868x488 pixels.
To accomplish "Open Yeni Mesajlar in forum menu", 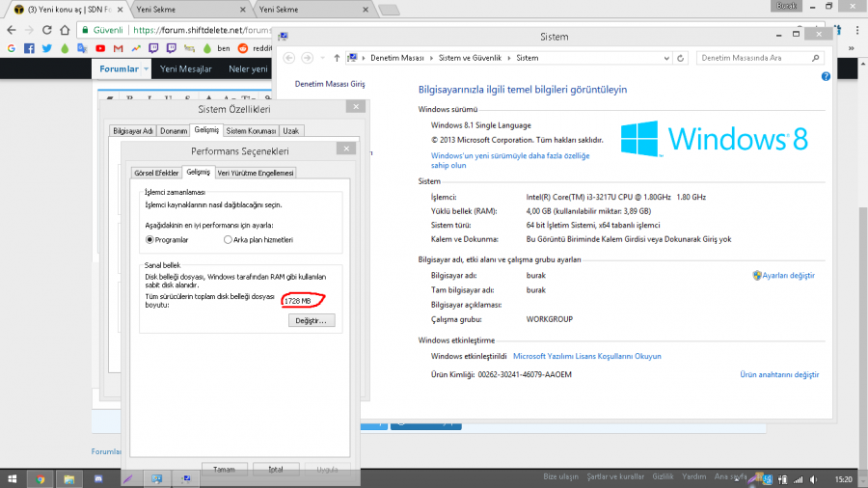I will pyautogui.click(x=186, y=69).
